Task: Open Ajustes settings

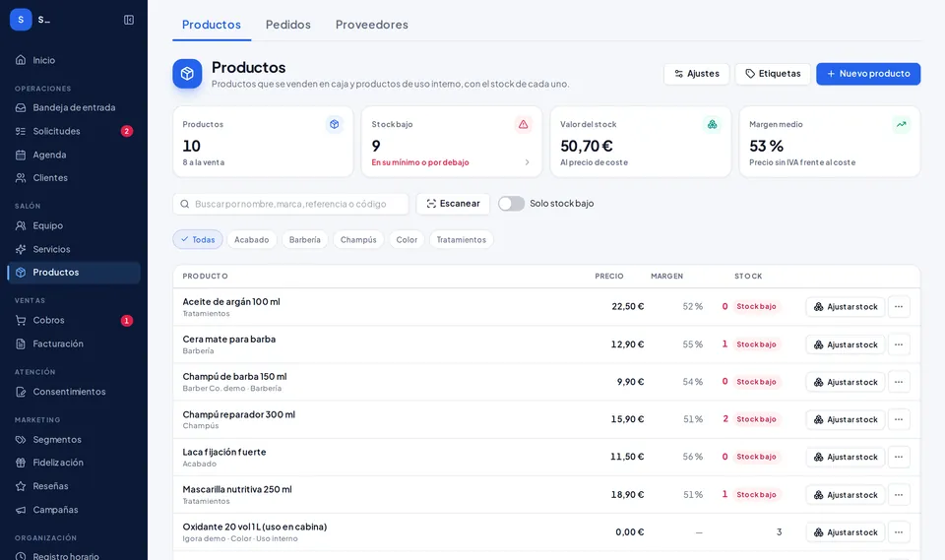Action: pos(697,74)
